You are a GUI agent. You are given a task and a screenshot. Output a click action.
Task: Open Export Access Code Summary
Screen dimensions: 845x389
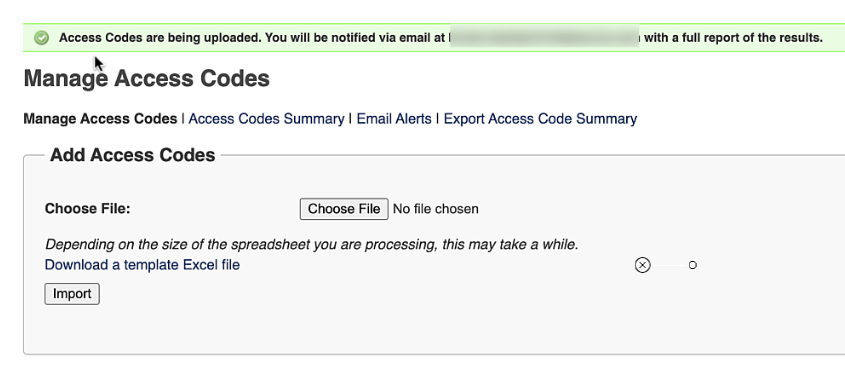[540, 119]
